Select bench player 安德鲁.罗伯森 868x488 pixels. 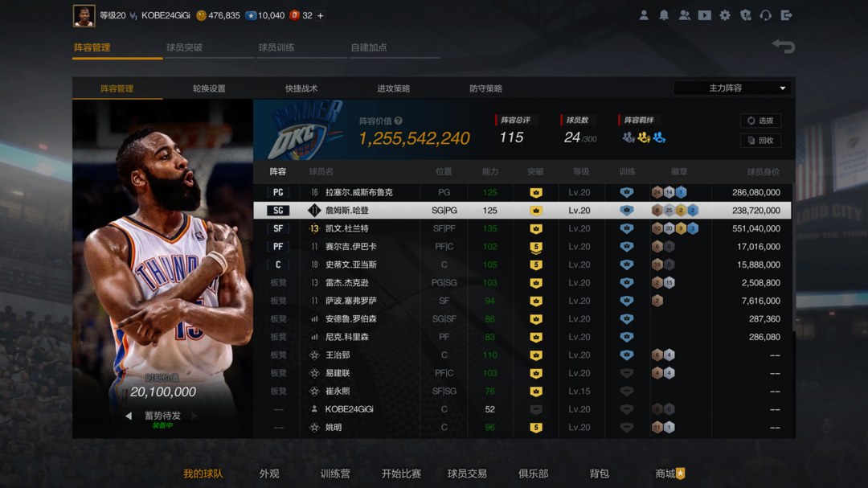coord(522,319)
